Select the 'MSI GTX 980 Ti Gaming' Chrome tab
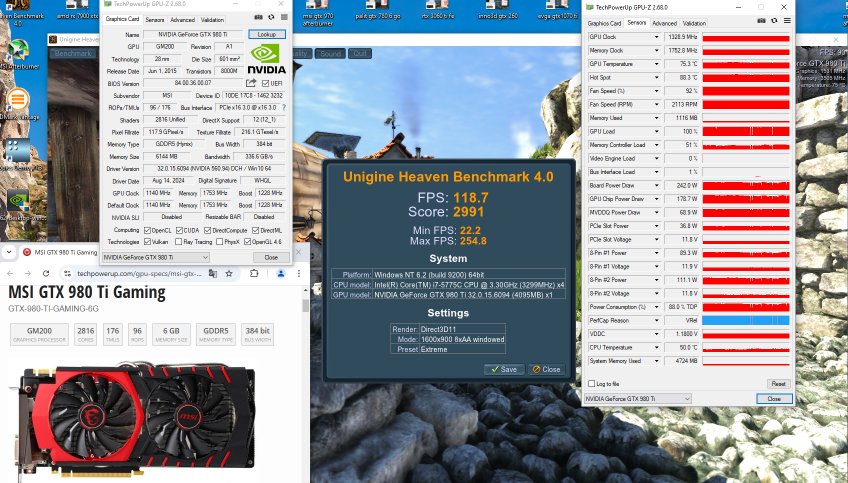The height and width of the screenshot is (483, 848). 59,252
